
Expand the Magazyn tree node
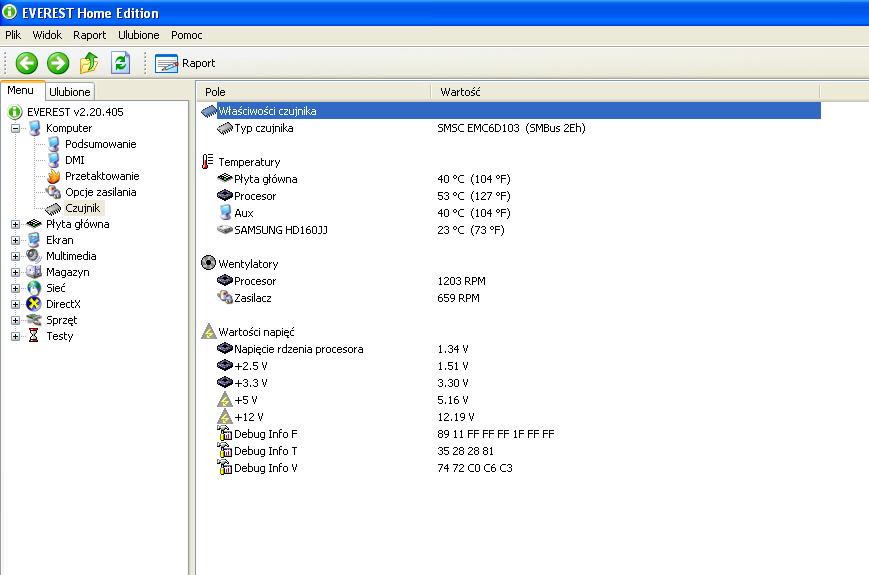16,273
